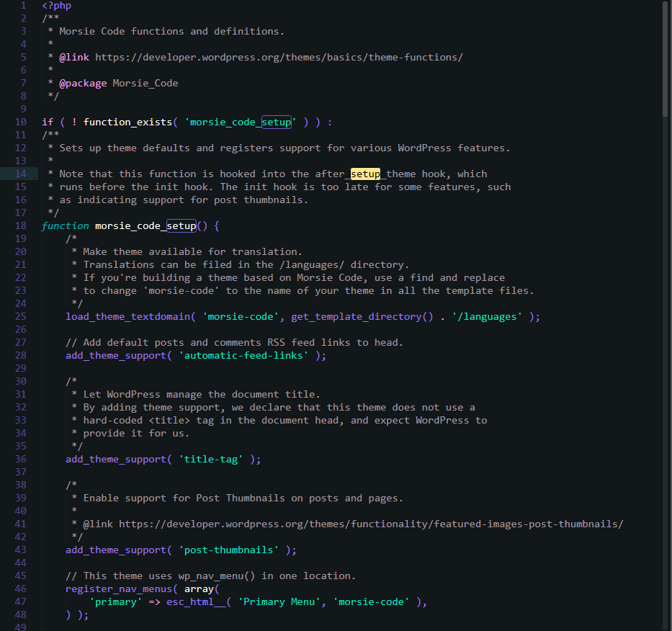Screen dimensions: 672x631
Task: Click the 'if' keyword on line 10
Action: click(48, 122)
